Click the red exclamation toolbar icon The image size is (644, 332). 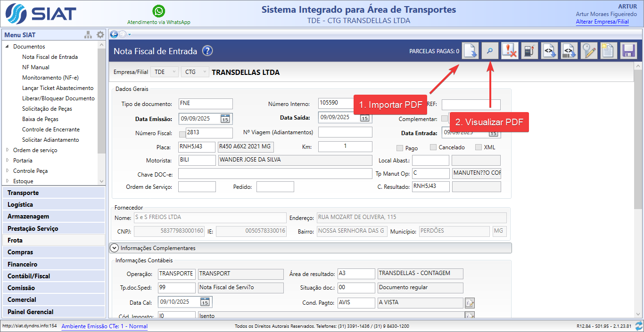click(x=510, y=51)
